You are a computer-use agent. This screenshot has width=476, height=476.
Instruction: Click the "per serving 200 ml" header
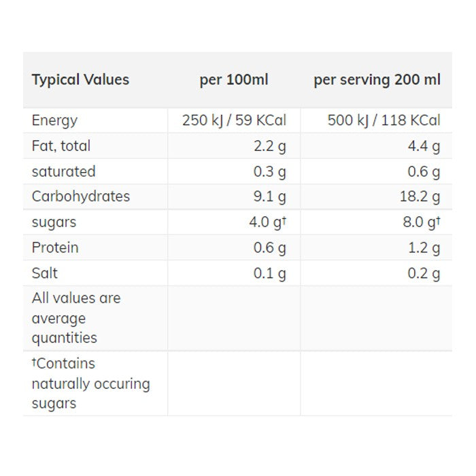coord(377,80)
